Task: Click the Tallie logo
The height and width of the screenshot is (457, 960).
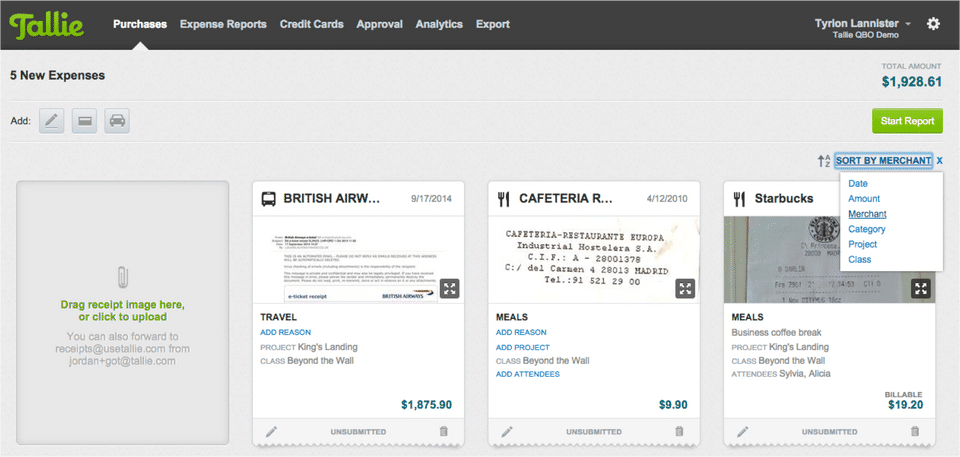Action: pyautogui.click(x=47, y=26)
